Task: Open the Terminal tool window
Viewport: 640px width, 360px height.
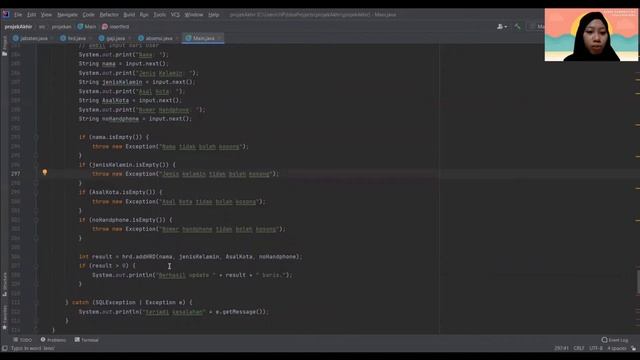Action: (87, 340)
